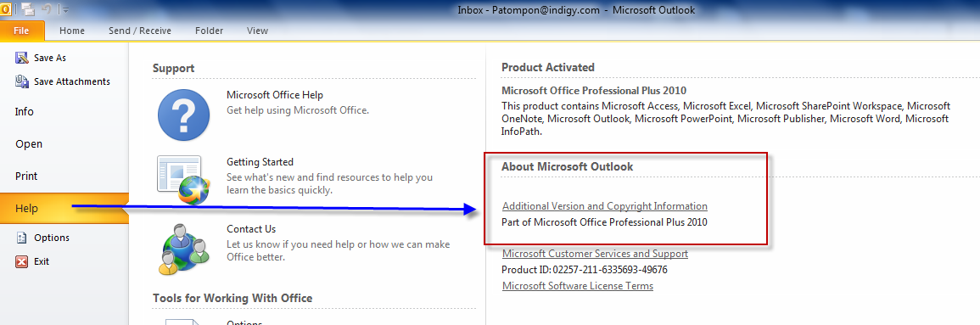Open the File tab

coord(21,31)
